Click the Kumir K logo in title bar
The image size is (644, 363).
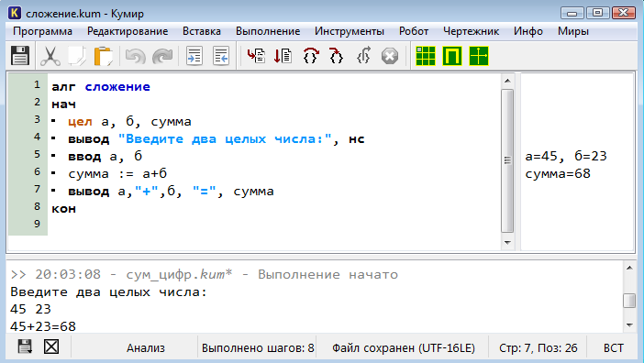[x=15, y=13]
